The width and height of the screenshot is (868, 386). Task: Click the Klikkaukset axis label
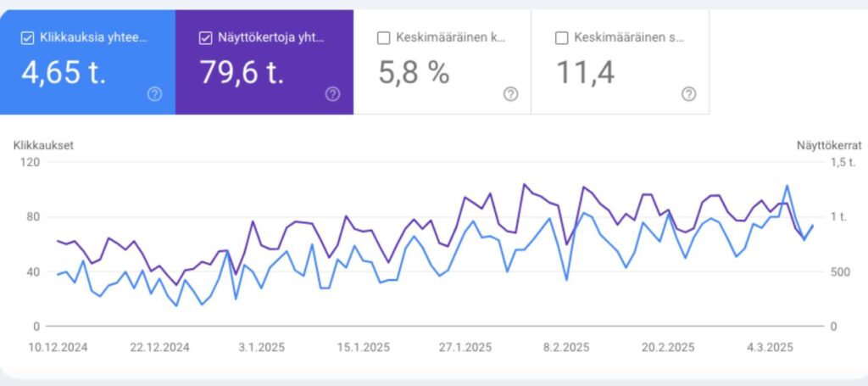coord(43,145)
